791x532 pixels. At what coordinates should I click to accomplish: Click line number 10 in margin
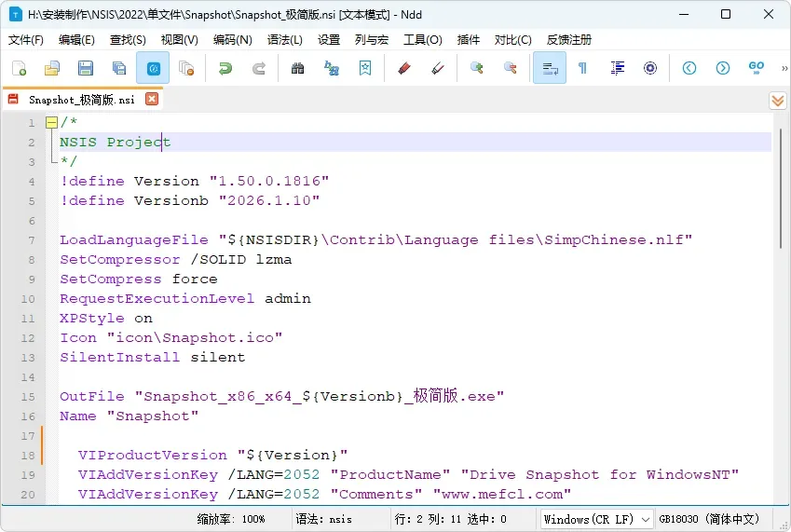[28, 299]
